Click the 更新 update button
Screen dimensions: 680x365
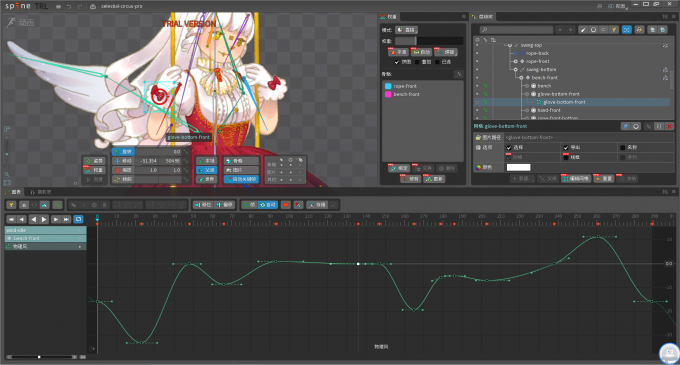click(x=434, y=179)
